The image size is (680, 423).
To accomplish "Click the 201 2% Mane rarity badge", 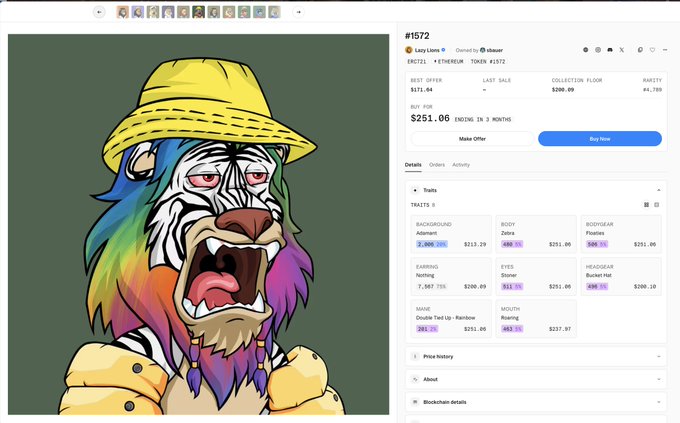I will [x=427, y=329].
